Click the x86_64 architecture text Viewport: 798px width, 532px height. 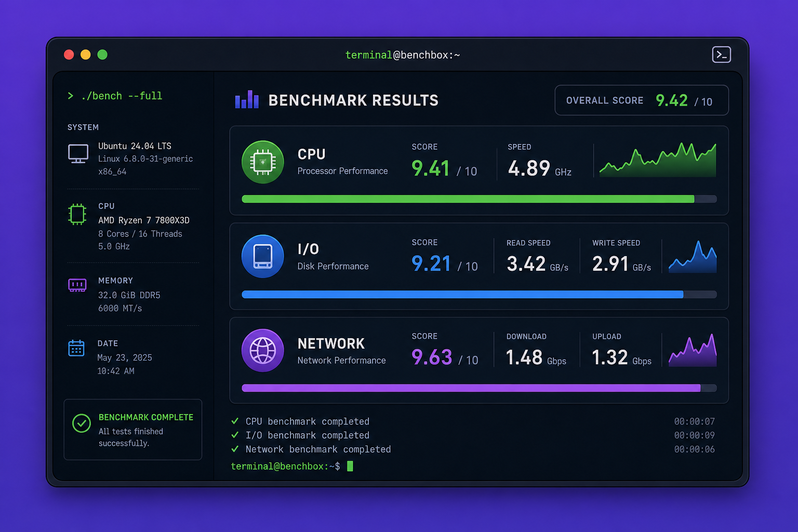point(112,171)
